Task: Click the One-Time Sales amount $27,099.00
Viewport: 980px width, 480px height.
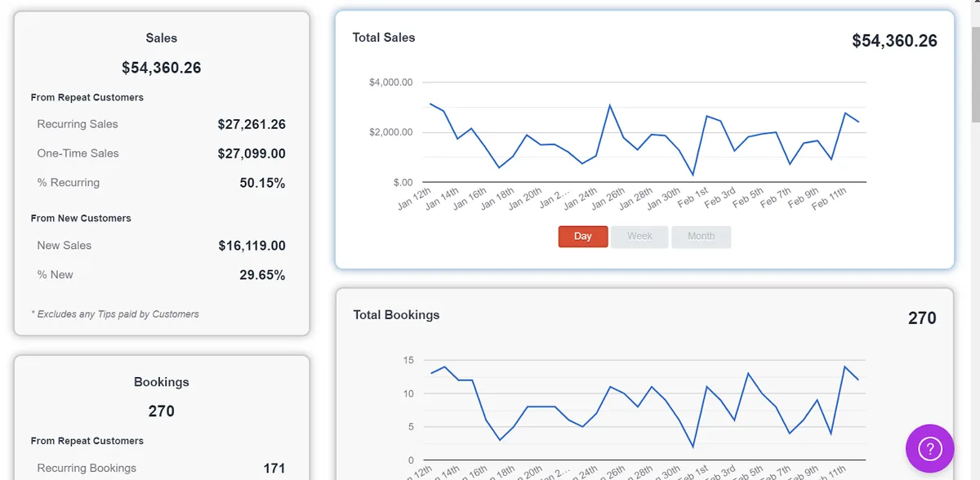Action: pyautogui.click(x=252, y=153)
